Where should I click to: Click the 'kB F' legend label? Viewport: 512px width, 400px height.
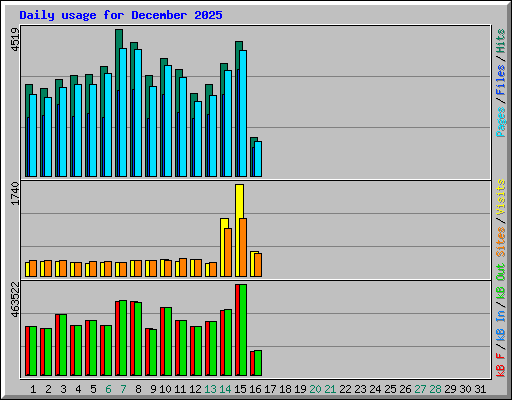[500, 364]
